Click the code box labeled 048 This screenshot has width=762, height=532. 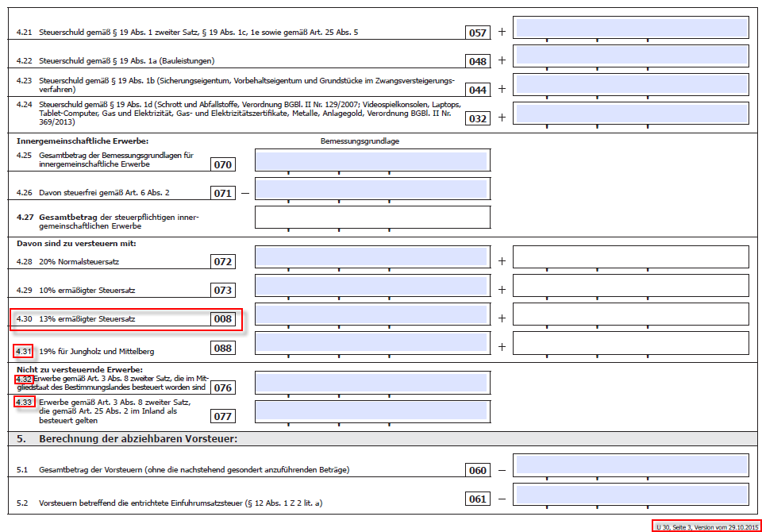478,61
